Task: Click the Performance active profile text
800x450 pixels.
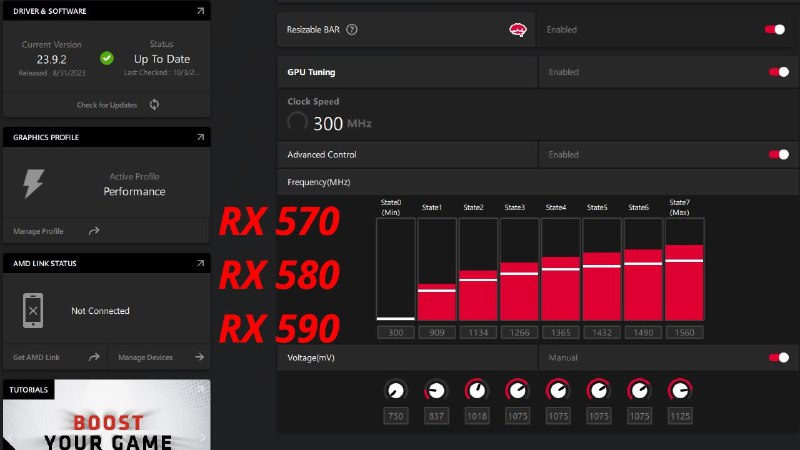Action: coord(134,191)
